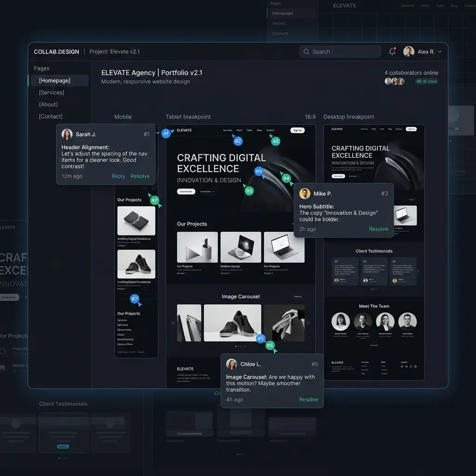Viewport: 476px width, 476px height.
Task: Click the Client Testimonials next arrow
Action: click(418, 271)
